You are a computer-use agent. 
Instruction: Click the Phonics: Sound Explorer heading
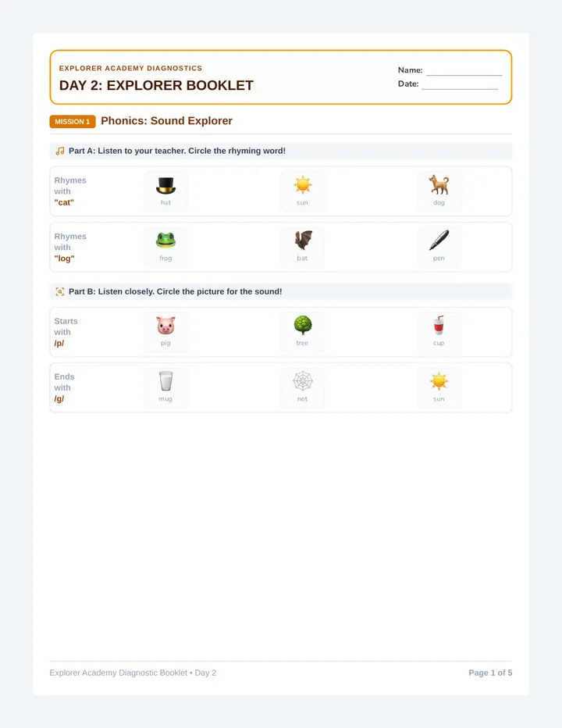(166, 121)
